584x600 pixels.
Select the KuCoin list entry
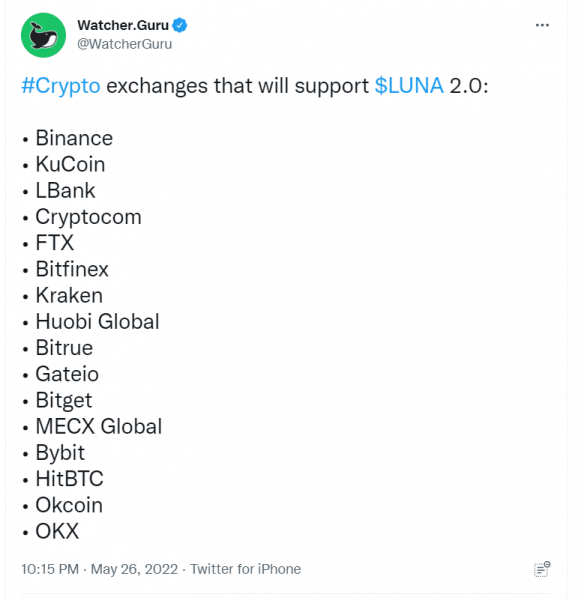pos(70,165)
